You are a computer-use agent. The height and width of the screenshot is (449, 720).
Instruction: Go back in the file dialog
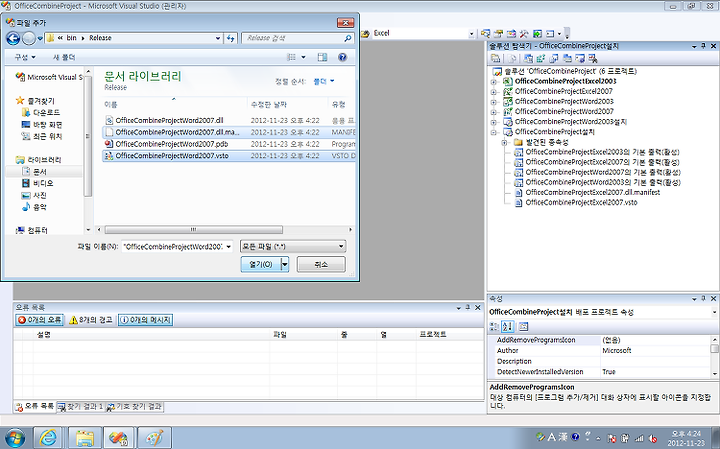pos(13,39)
